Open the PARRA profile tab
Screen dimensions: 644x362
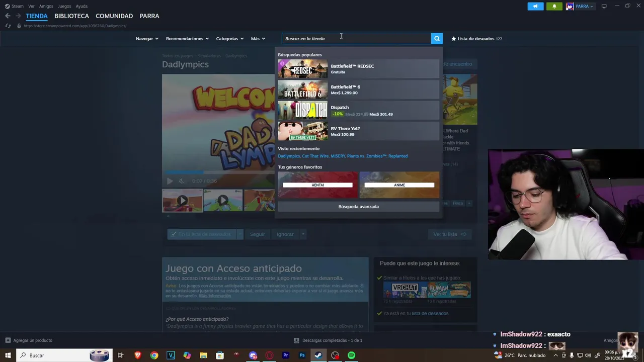click(x=149, y=16)
